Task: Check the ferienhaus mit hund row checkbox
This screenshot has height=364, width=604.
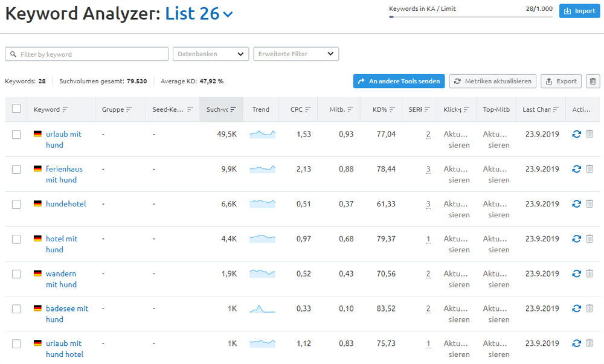Action: point(16,169)
